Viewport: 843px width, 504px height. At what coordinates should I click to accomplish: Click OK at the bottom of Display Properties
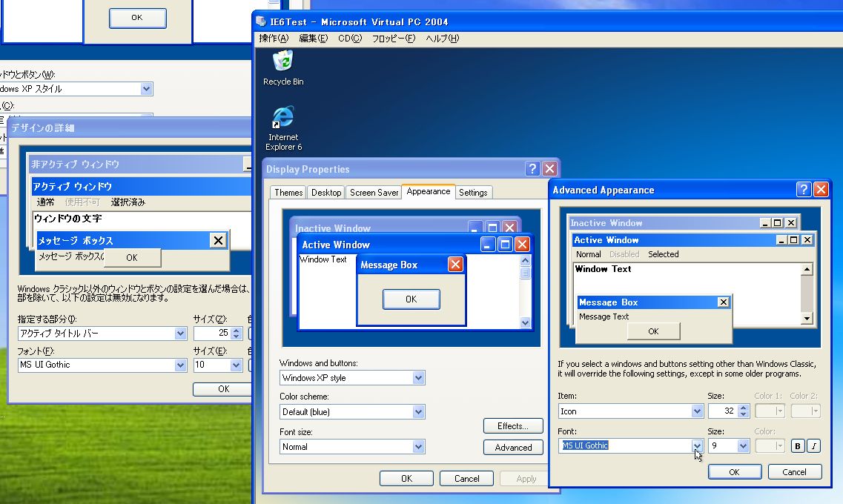coord(406,479)
